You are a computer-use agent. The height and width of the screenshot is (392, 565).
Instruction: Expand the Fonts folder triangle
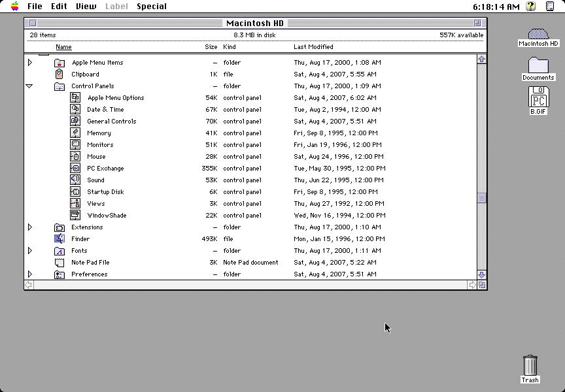point(30,250)
